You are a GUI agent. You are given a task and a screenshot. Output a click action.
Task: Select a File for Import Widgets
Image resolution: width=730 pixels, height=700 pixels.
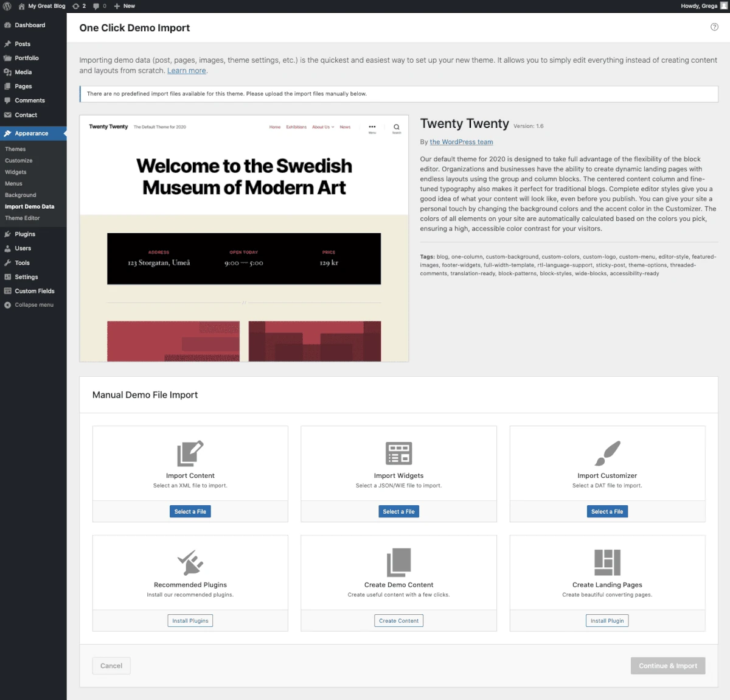(399, 512)
